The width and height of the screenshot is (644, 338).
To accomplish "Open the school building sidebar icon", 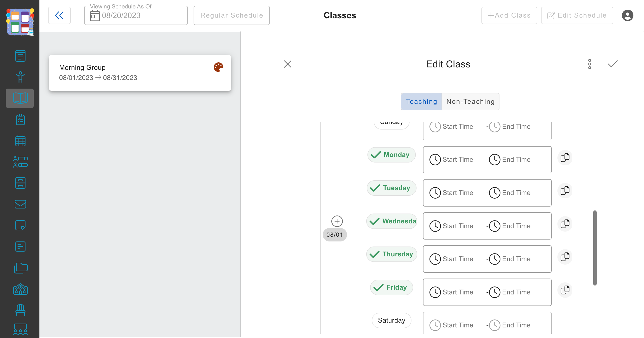I will click(20, 289).
